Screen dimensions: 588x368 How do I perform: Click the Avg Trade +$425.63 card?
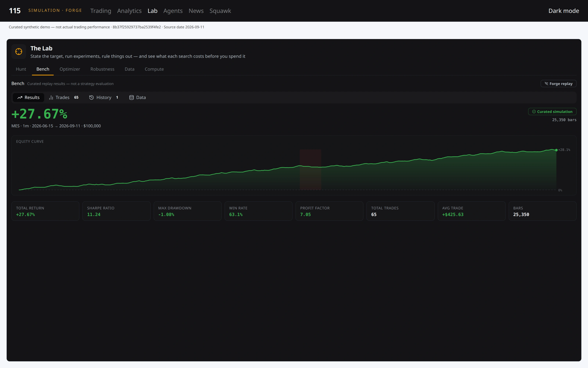click(x=471, y=211)
